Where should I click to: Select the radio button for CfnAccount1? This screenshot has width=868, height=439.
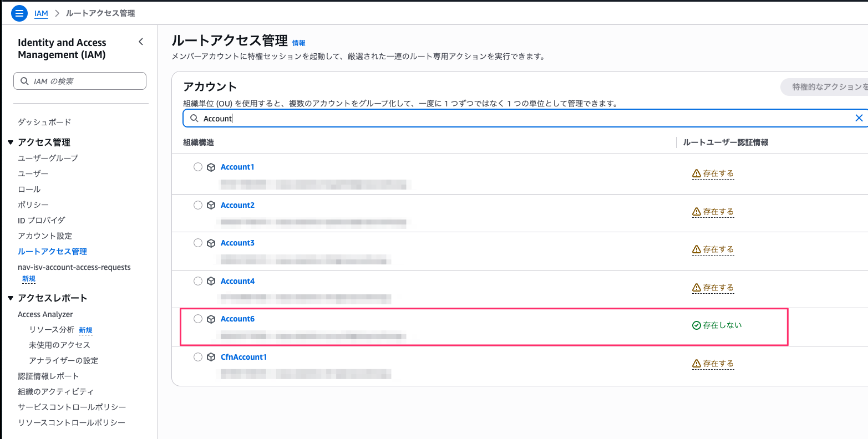[198, 356]
